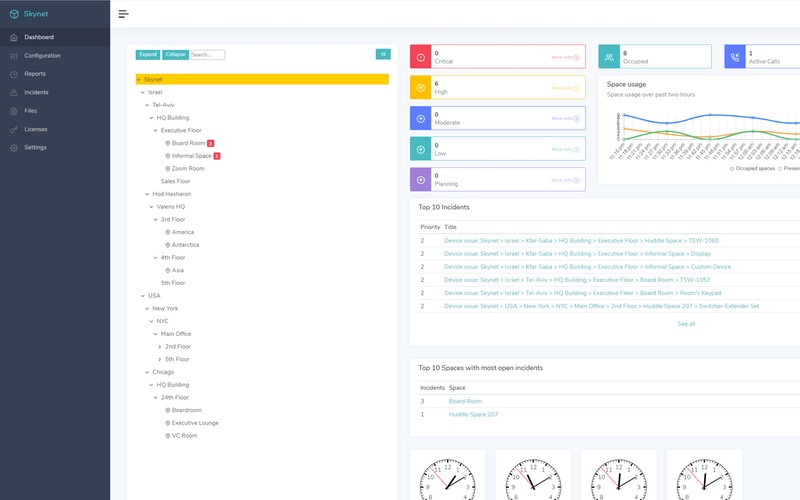Collapse the Israel tree node
Screen dimensions: 800x500
pyautogui.click(x=141, y=92)
